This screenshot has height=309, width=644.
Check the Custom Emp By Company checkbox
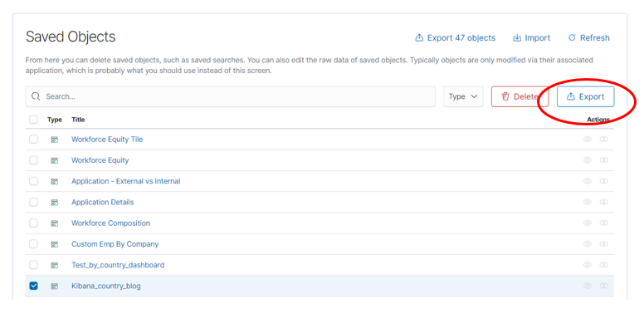pos(33,244)
